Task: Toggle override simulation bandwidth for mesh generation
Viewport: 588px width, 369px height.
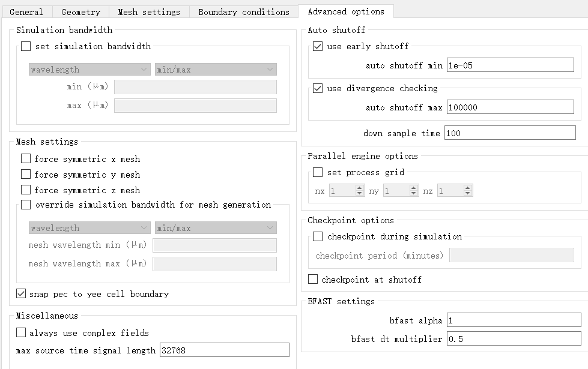Action: pos(26,205)
